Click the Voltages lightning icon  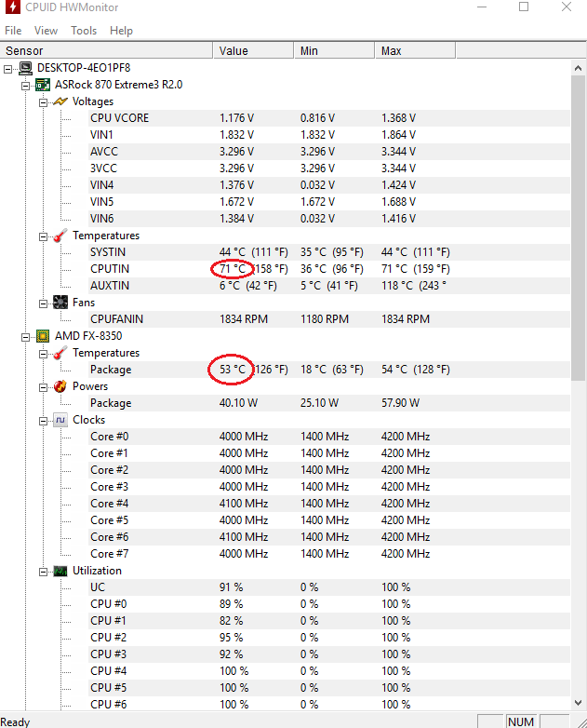(60, 101)
